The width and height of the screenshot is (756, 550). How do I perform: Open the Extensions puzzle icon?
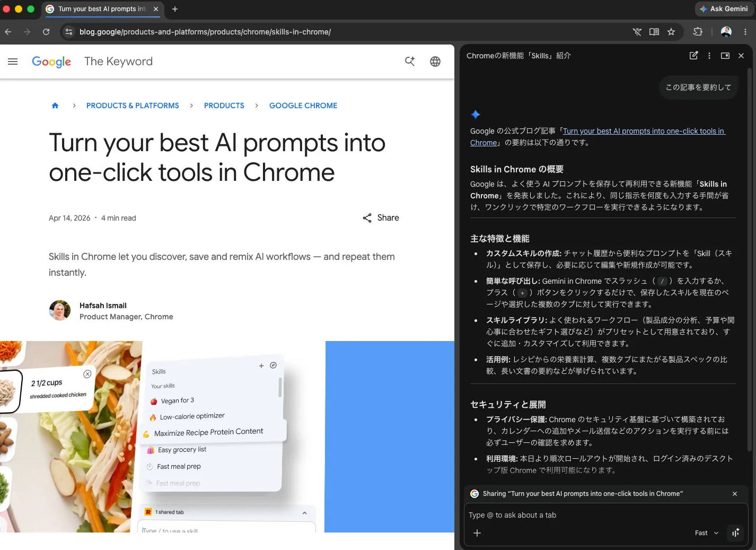point(698,32)
